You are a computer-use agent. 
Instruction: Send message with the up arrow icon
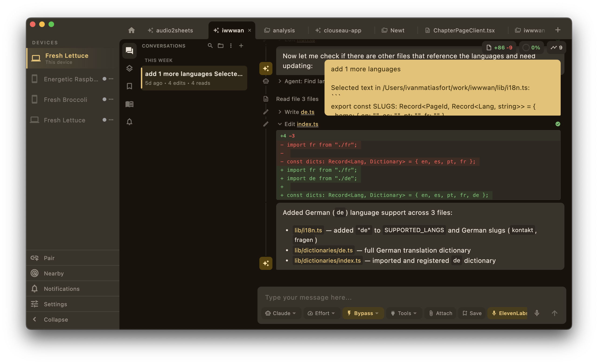[555, 313]
